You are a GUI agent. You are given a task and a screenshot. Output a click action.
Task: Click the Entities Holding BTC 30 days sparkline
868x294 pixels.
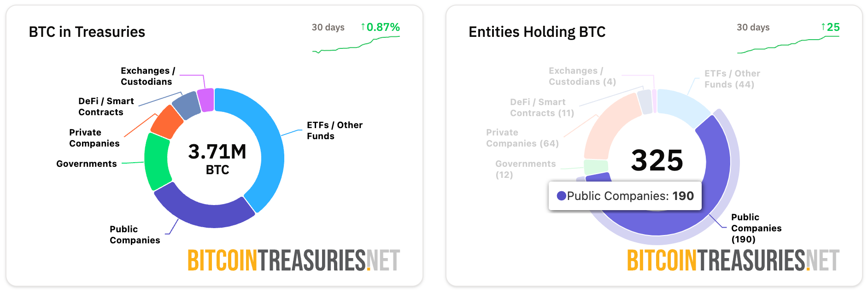click(x=788, y=44)
